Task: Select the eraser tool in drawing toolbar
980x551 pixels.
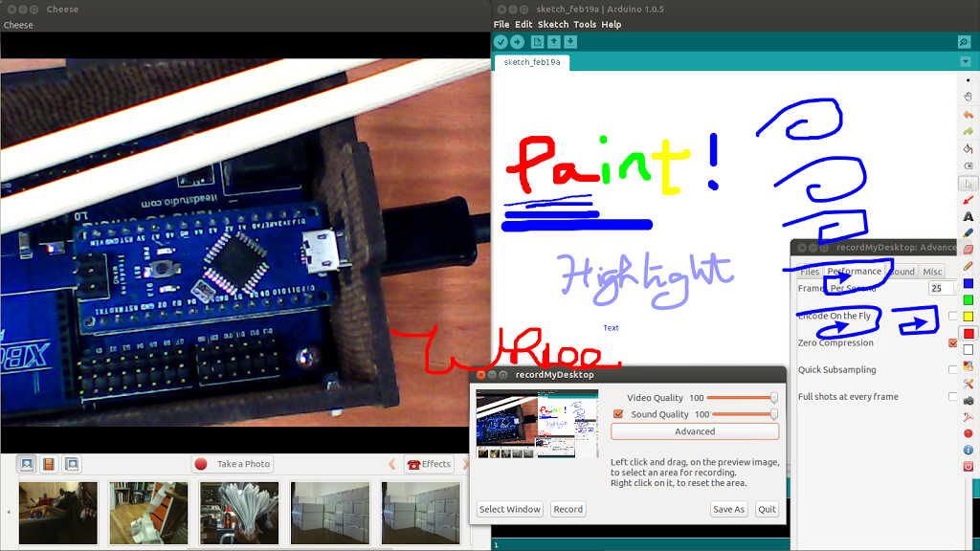Action: (x=968, y=249)
